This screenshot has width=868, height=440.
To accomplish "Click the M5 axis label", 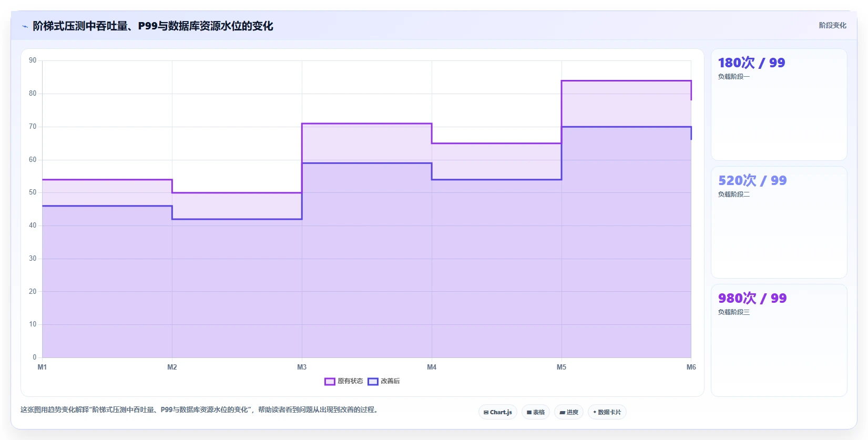I will tap(561, 367).
